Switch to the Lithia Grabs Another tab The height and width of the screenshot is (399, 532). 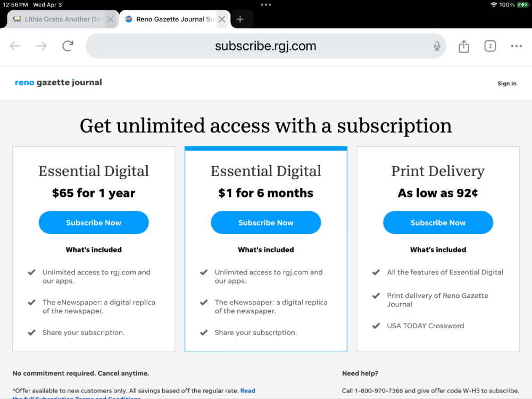[x=59, y=19]
